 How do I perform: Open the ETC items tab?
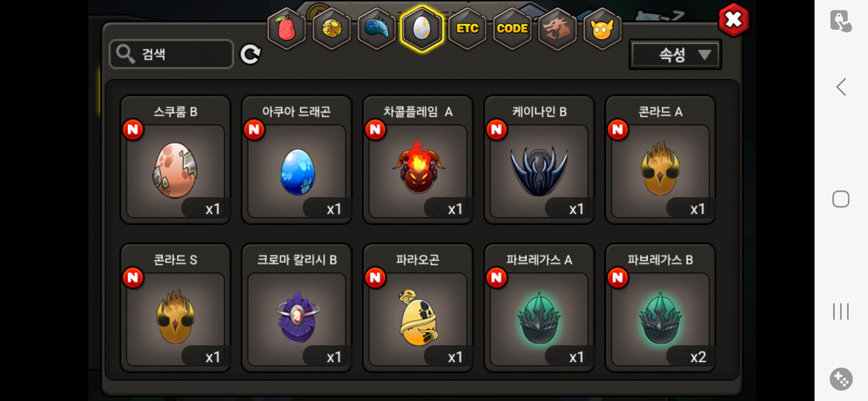(467, 28)
